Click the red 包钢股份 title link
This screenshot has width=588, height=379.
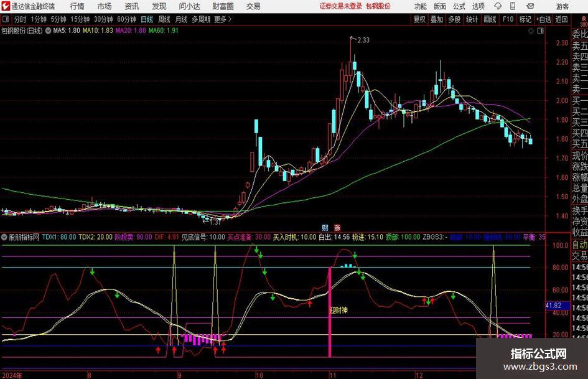pos(378,6)
